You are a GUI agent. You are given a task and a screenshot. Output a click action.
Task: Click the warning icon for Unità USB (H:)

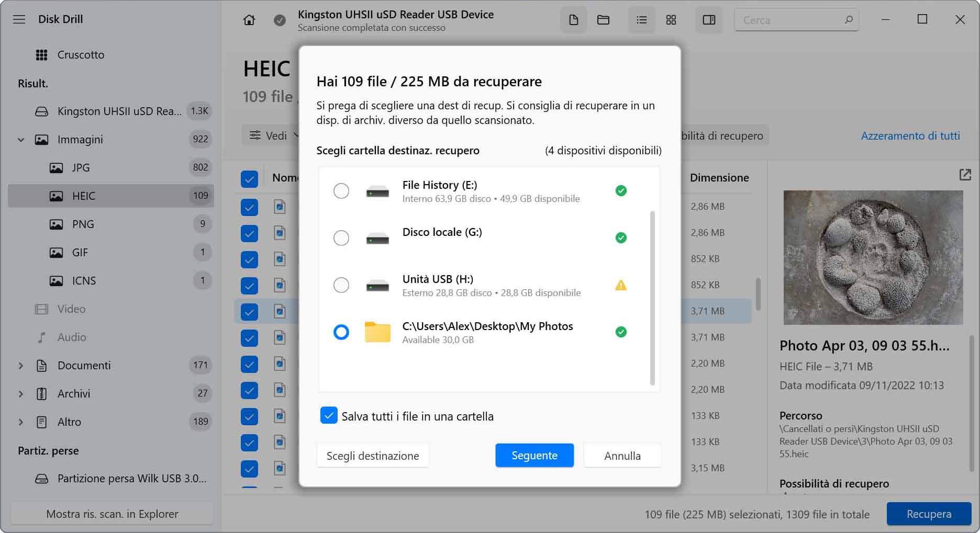(x=621, y=285)
